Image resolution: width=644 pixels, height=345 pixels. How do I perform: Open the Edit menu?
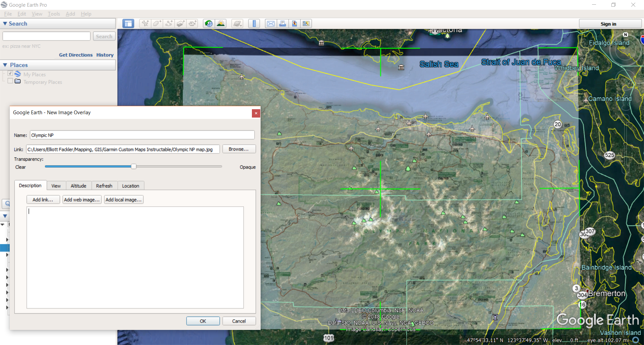click(x=22, y=14)
